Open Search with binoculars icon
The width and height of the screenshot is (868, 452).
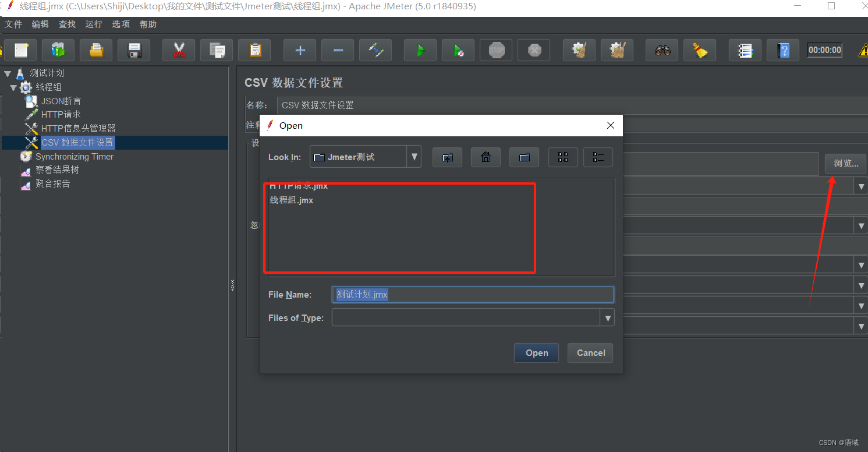tap(662, 50)
